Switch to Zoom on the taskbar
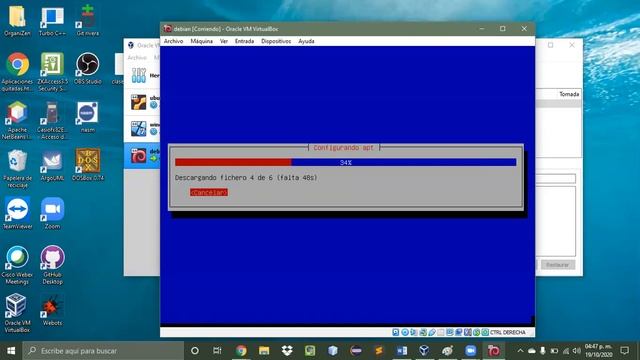Viewport: 640px width, 360px height. (x=470, y=351)
